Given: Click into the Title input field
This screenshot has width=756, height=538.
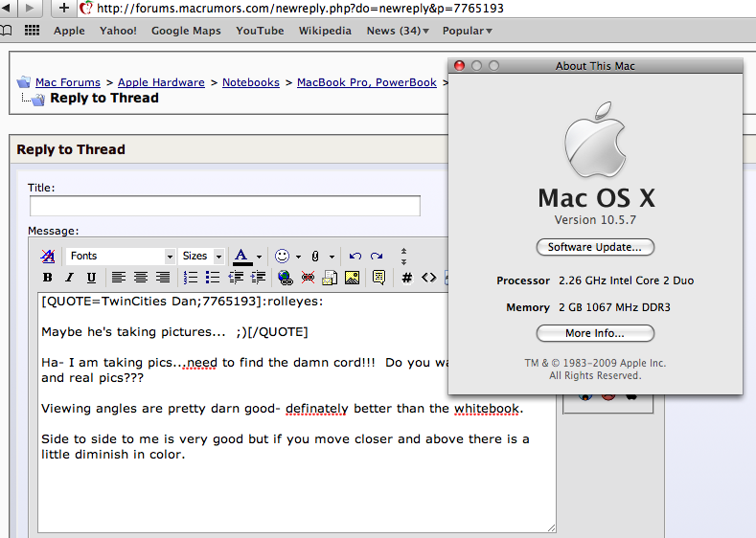Looking at the screenshot, I should click(x=224, y=206).
